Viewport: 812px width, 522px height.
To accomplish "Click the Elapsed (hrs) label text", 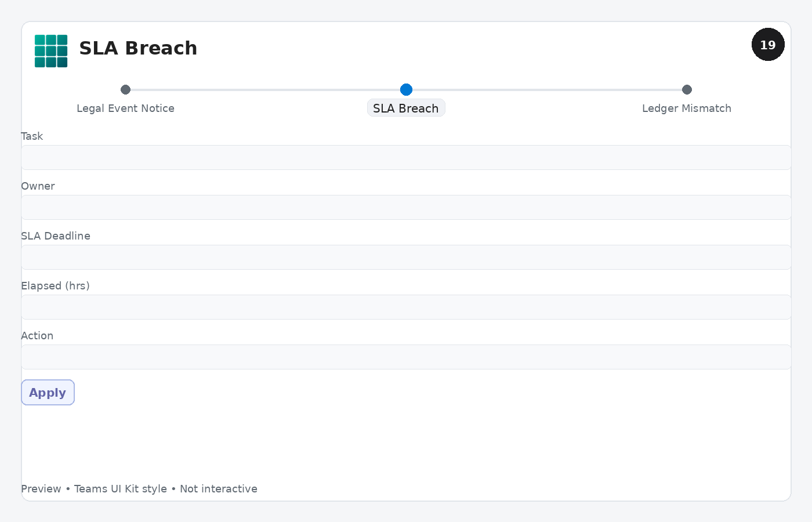I will (x=55, y=286).
